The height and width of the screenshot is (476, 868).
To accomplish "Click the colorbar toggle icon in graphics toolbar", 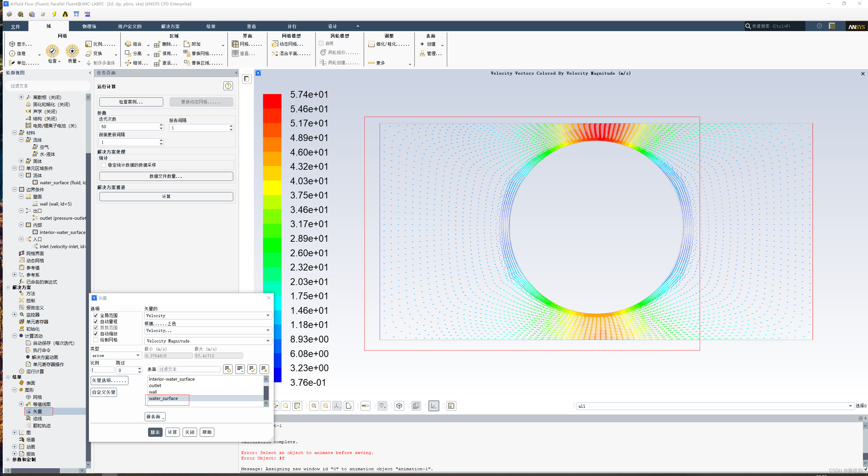I will pos(365,406).
